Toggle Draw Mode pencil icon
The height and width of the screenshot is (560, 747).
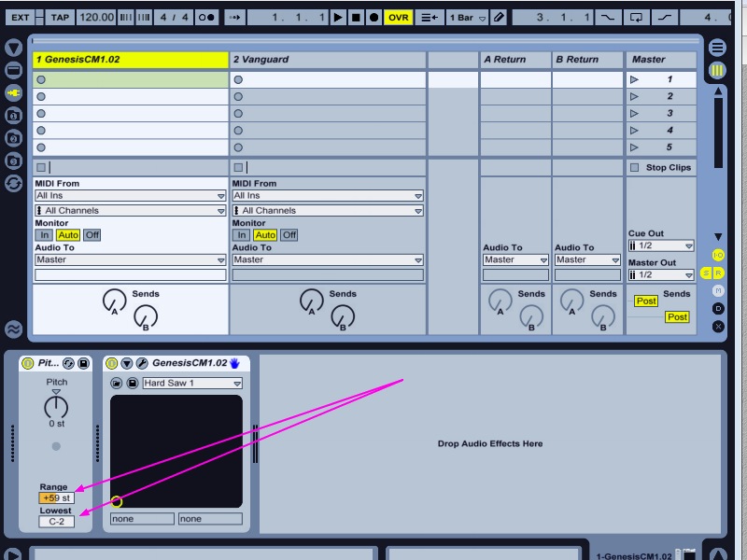pyautogui.click(x=499, y=17)
